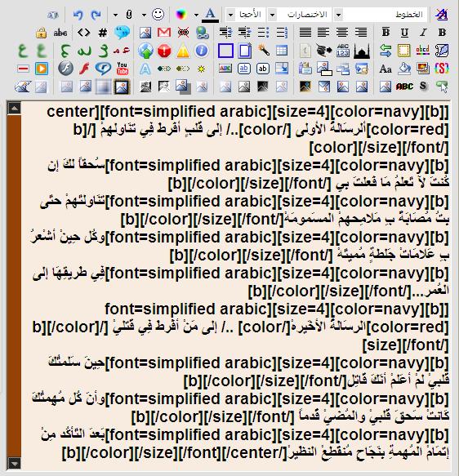The width and height of the screenshot is (459, 476).
Task: Insert horizontal rule with red minus icon
Action: 23,69
